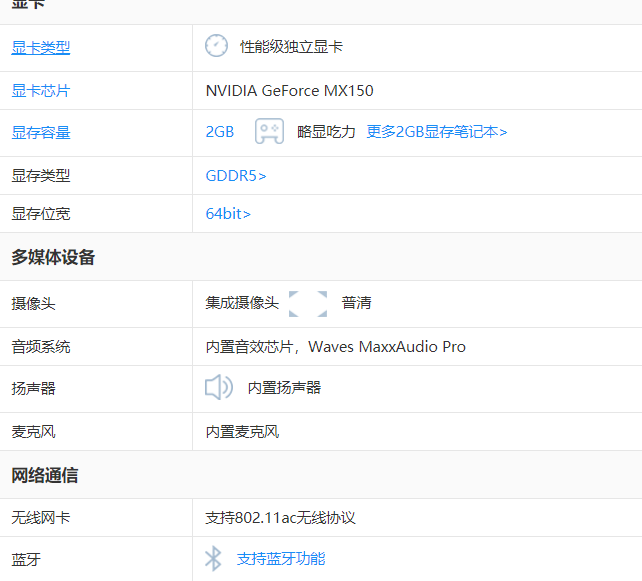Image resolution: width=642 pixels, height=581 pixels.
Task: Expand the 64bit> bus width link
Action: [228, 214]
